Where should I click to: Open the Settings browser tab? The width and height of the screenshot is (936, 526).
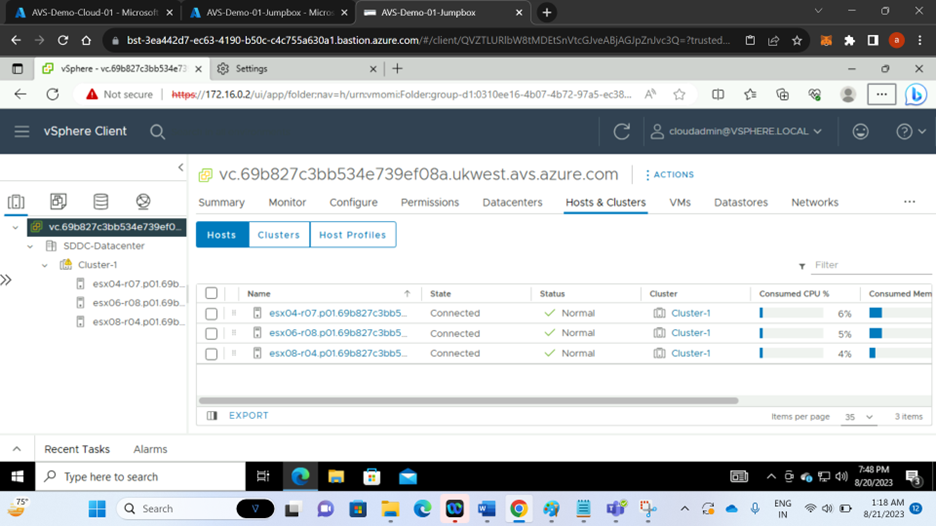297,69
